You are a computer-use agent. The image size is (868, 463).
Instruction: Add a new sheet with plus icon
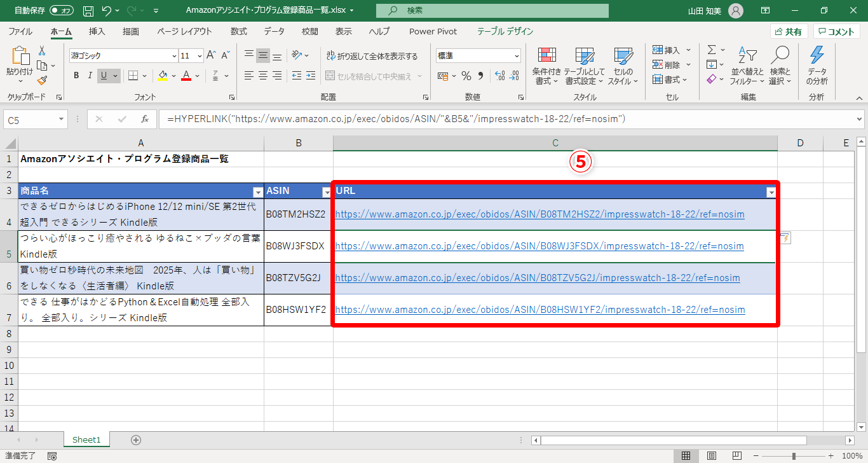click(135, 439)
